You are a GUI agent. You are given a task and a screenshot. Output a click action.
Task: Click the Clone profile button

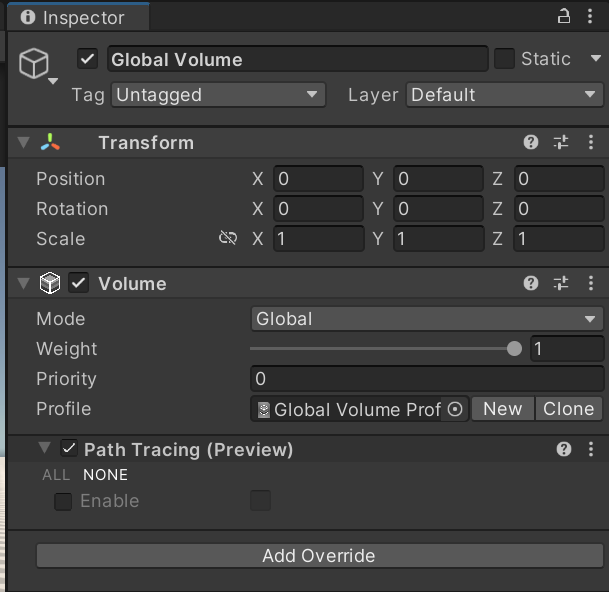tap(569, 409)
